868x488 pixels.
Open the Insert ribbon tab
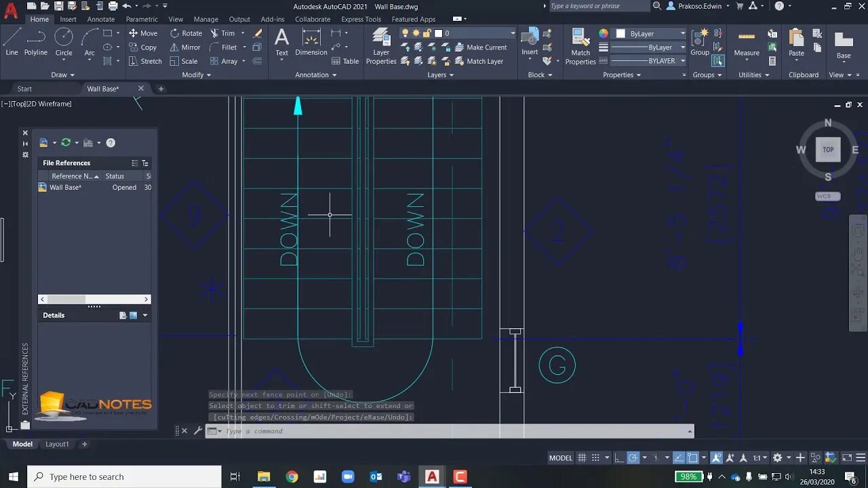click(68, 19)
